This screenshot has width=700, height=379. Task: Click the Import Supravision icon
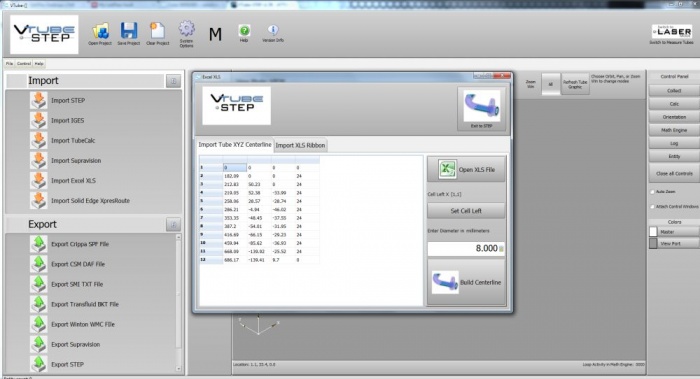[39, 161]
